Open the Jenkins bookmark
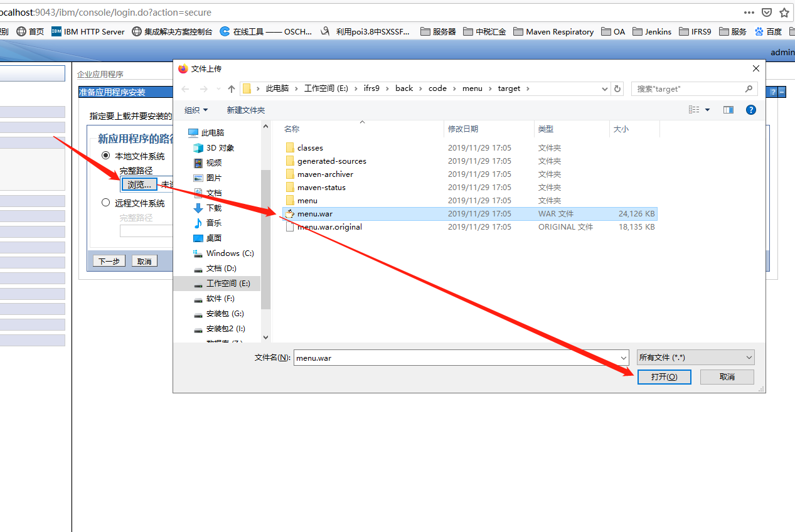Image resolution: width=795 pixels, height=532 pixels. click(652, 31)
